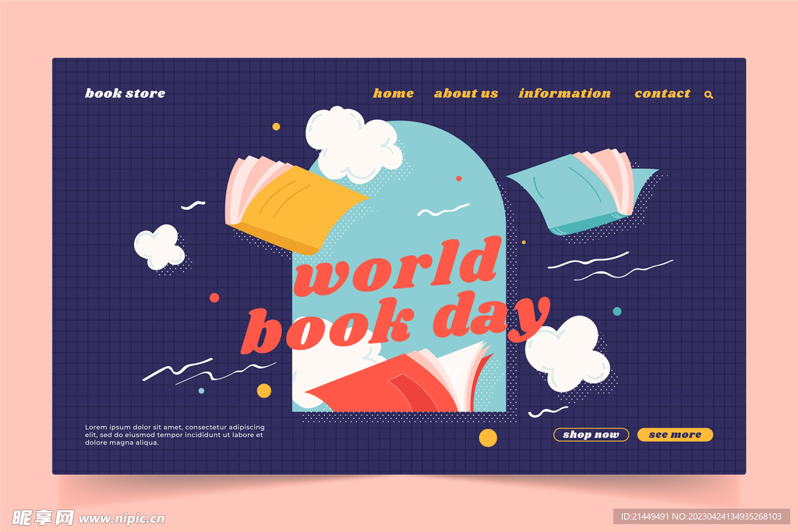Click the search magnifier icon in navigation
Screen dimensions: 798x532
pos(708,94)
